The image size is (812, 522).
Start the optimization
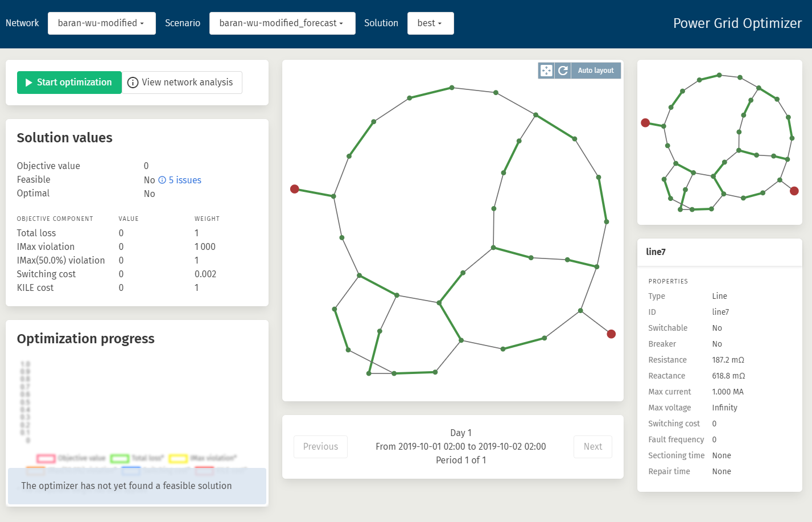tap(69, 83)
